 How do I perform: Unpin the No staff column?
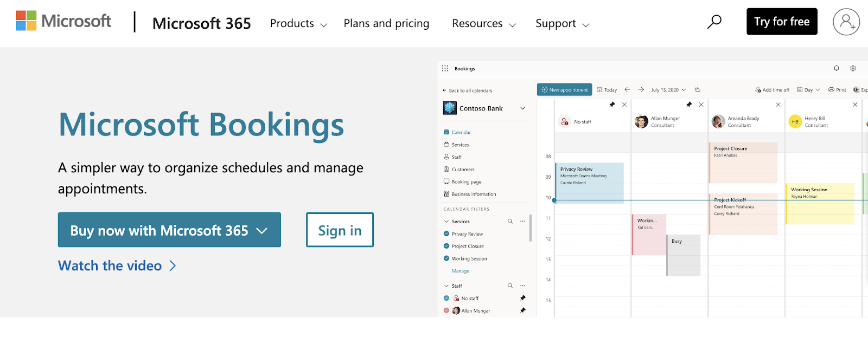click(612, 105)
